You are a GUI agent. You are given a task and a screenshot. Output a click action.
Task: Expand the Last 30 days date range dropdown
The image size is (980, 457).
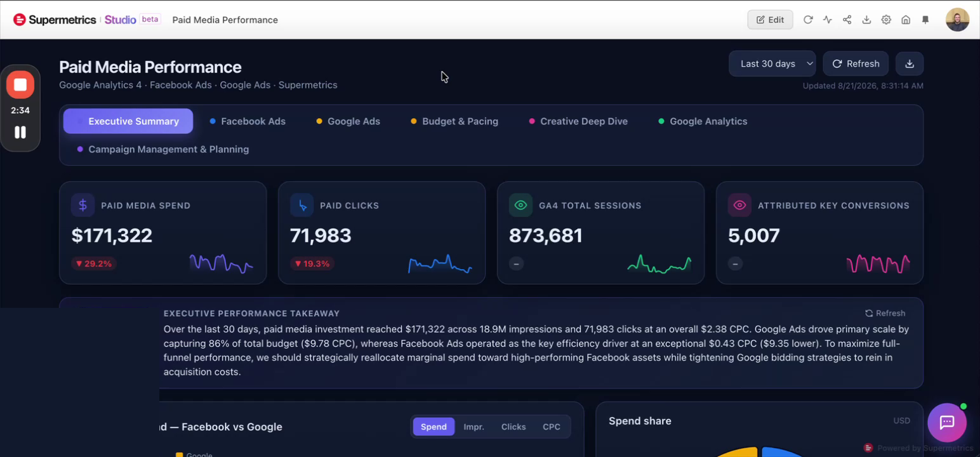click(x=772, y=63)
